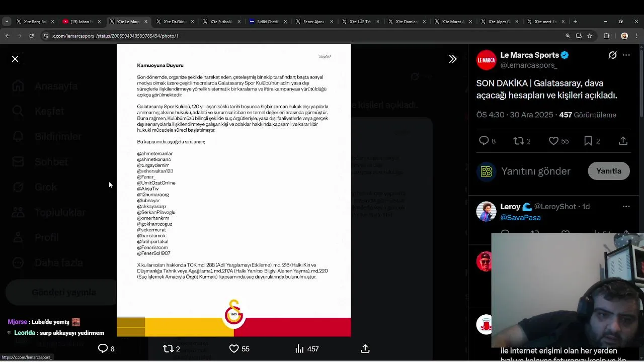Bookmark this page with the star icon
The height and width of the screenshot is (362, 644).
coord(590,36)
